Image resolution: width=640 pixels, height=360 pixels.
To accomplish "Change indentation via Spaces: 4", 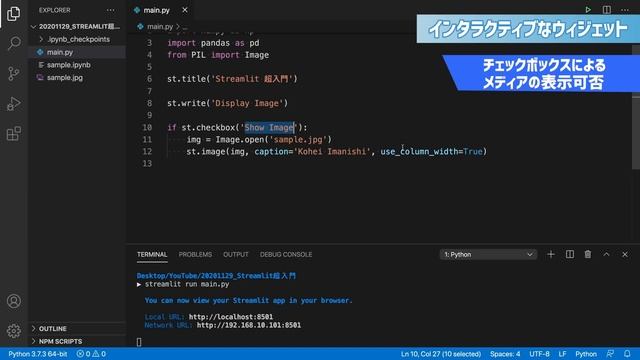I will pyautogui.click(x=505, y=354).
